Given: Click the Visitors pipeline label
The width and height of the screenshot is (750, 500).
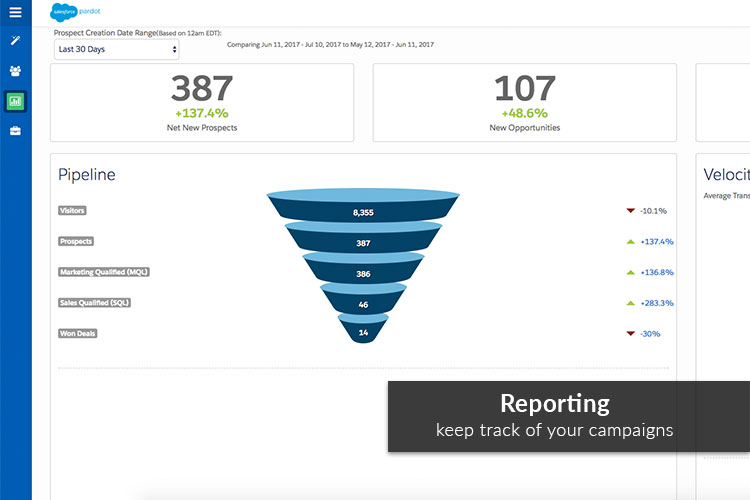Looking at the screenshot, I should 72,211.
